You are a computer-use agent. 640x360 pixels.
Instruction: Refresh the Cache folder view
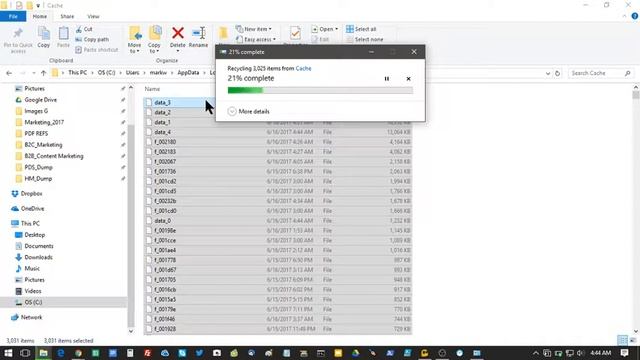tap(557, 73)
